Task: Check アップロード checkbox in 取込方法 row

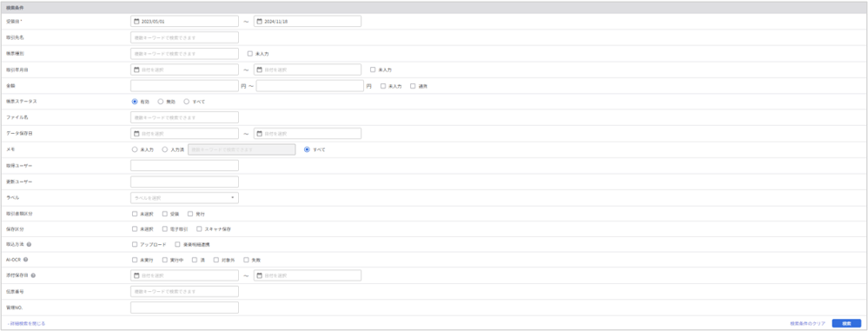Action: click(135, 244)
